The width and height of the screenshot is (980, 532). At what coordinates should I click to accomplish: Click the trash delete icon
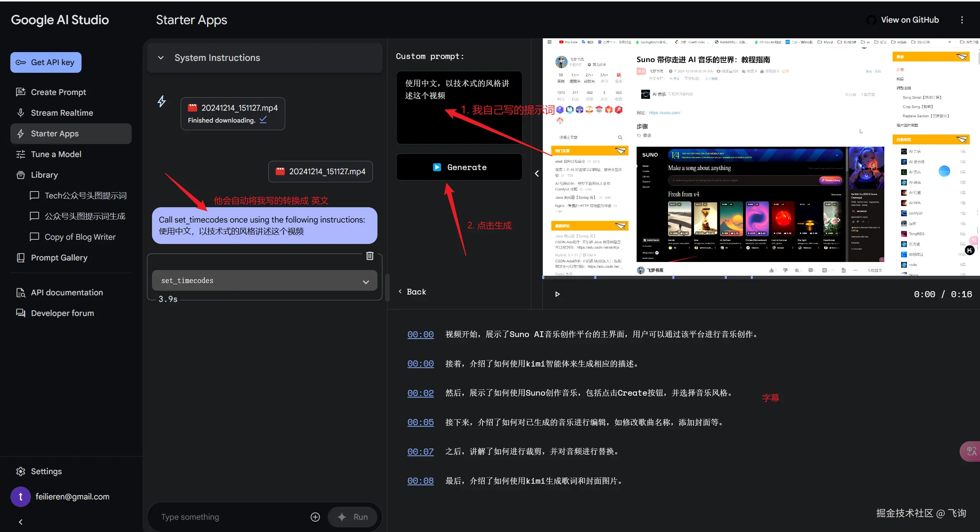[x=369, y=256]
